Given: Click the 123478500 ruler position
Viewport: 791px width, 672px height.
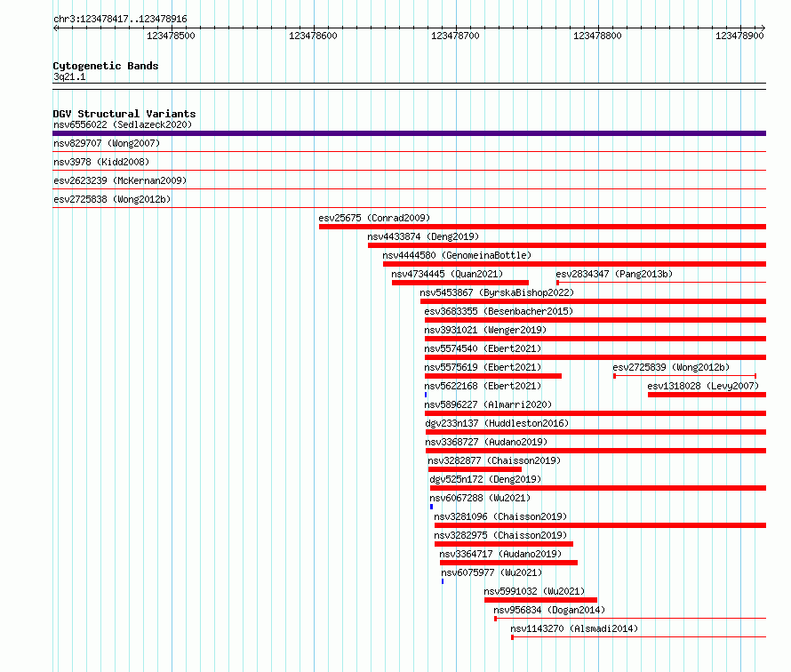Looking at the screenshot, I should [171, 36].
